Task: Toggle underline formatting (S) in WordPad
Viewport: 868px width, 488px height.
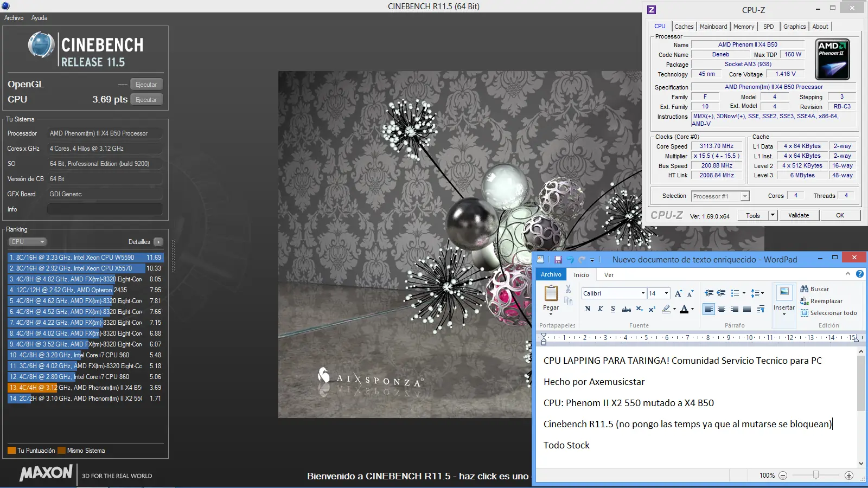Action: (x=613, y=309)
